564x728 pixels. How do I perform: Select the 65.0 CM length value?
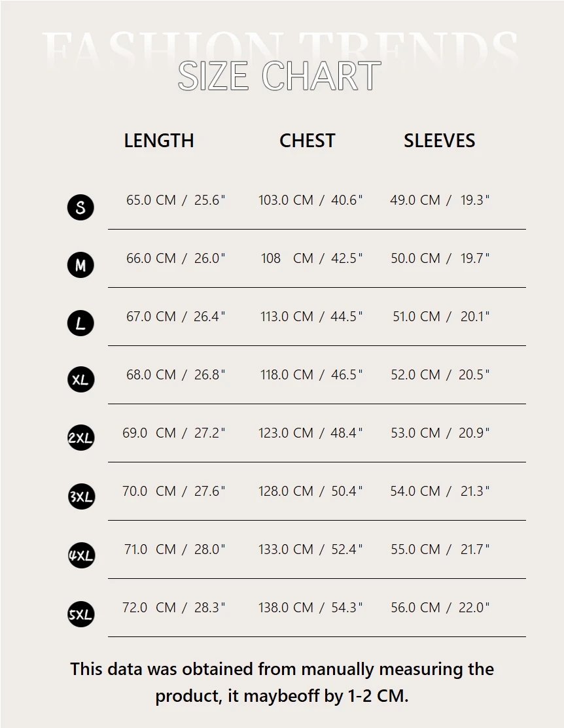tap(151, 200)
